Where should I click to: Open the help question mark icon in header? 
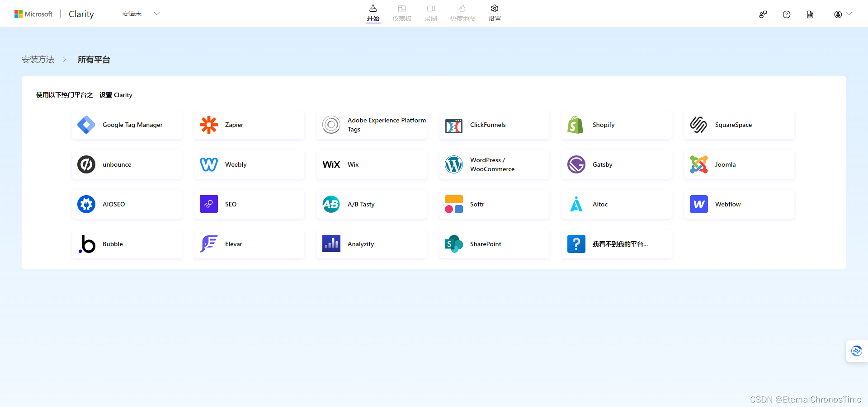click(x=787, y=14)
